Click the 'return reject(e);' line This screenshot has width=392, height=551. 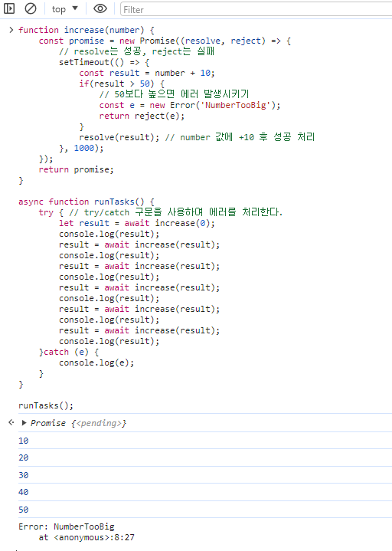(x=142, y=116)
